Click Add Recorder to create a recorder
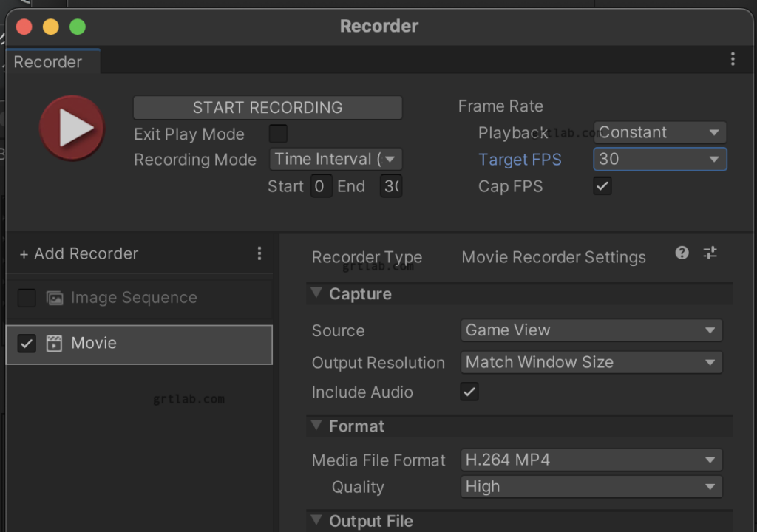Screen dimensions: 757x532 78,253
